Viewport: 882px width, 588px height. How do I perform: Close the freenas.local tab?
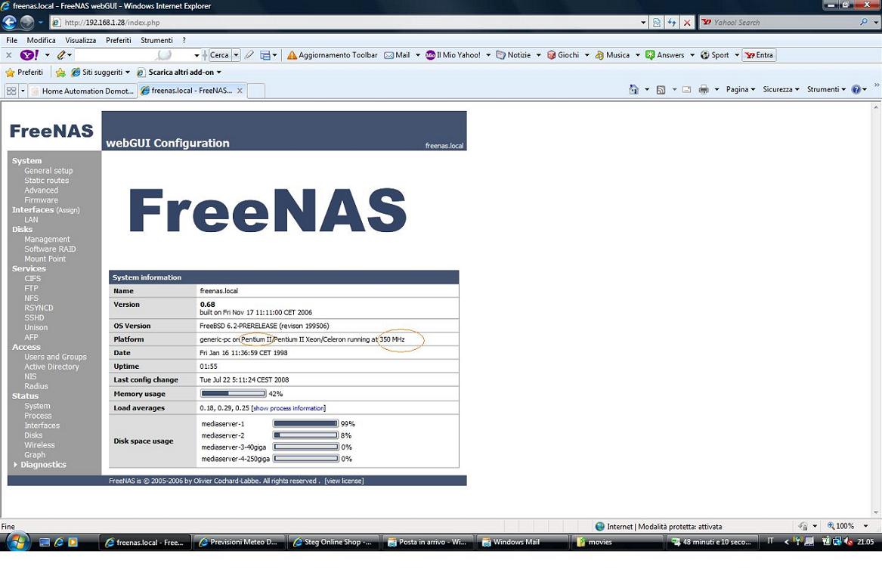[240, 91]
